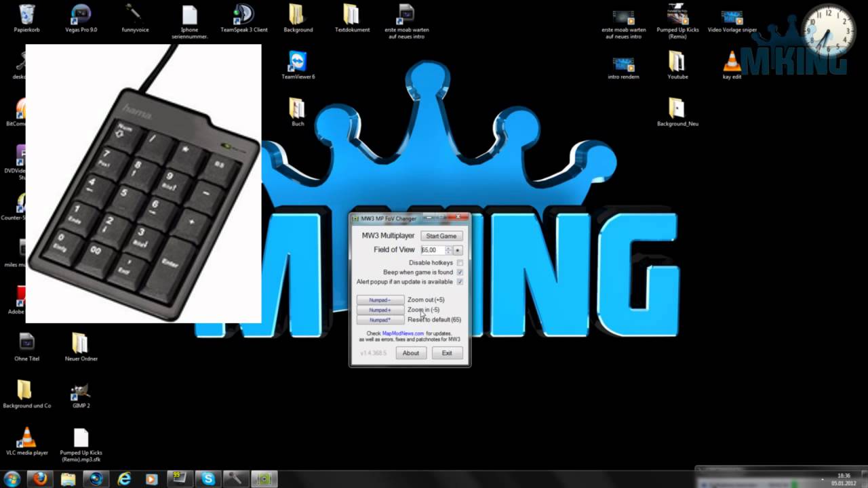Open Skype from the taskbar

208,479
